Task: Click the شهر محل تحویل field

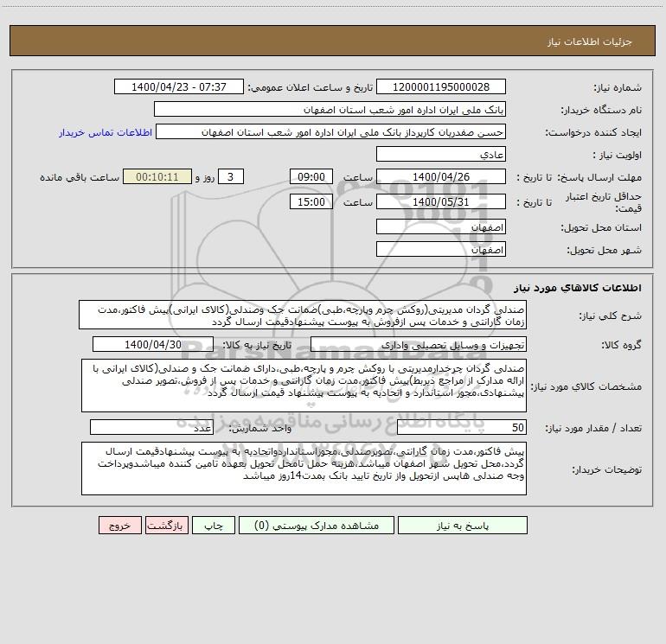Action: (x=441, y=249)
